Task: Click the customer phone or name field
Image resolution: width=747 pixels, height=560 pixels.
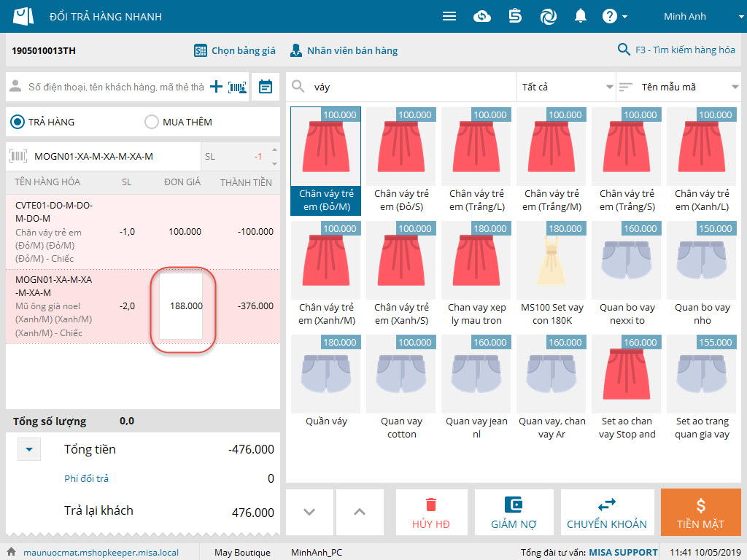Action: (x=115, y=87)
